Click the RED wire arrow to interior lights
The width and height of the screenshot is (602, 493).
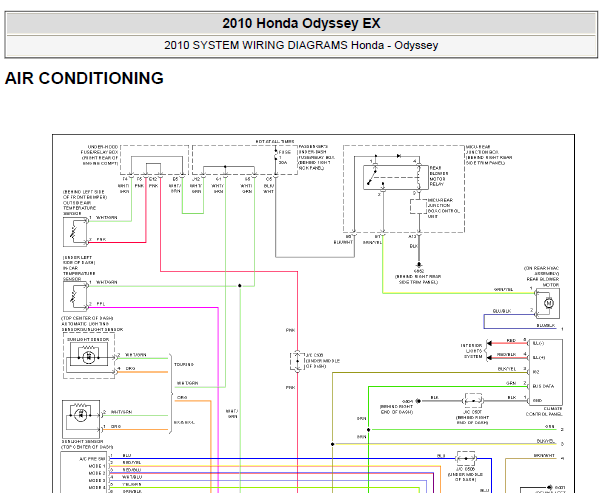(x=489, y=343)
